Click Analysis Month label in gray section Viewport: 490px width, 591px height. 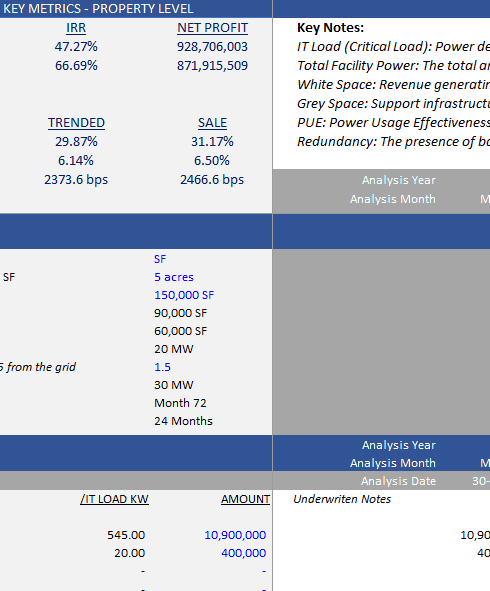[393, 199]
